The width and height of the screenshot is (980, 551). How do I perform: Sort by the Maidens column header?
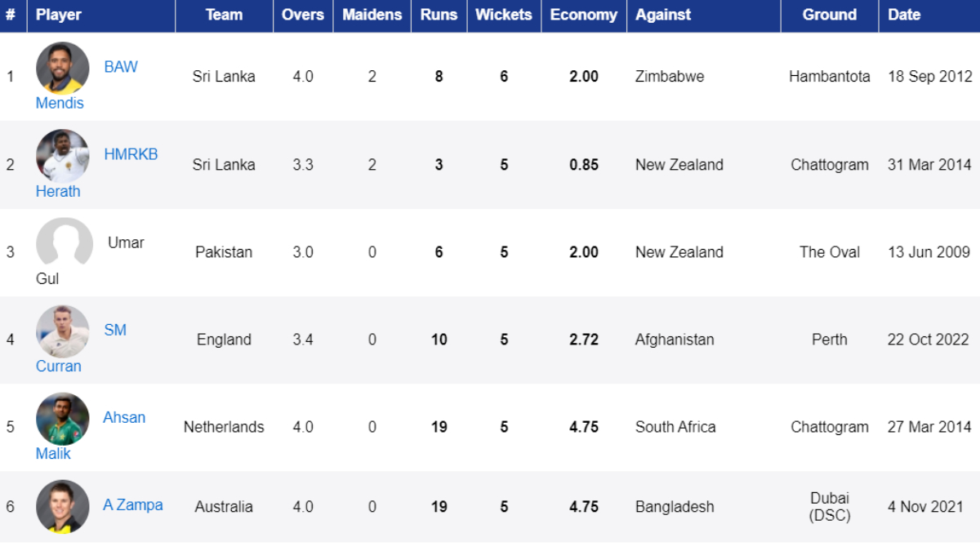[372, 15]
